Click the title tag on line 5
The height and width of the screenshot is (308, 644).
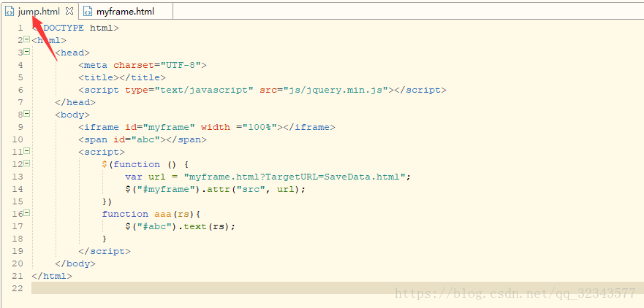(x=122, y=77)
